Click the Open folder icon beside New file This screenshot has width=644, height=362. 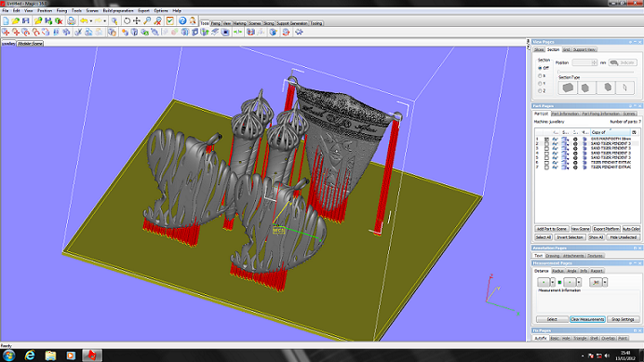pyautogui.click(x=16, y=21)
